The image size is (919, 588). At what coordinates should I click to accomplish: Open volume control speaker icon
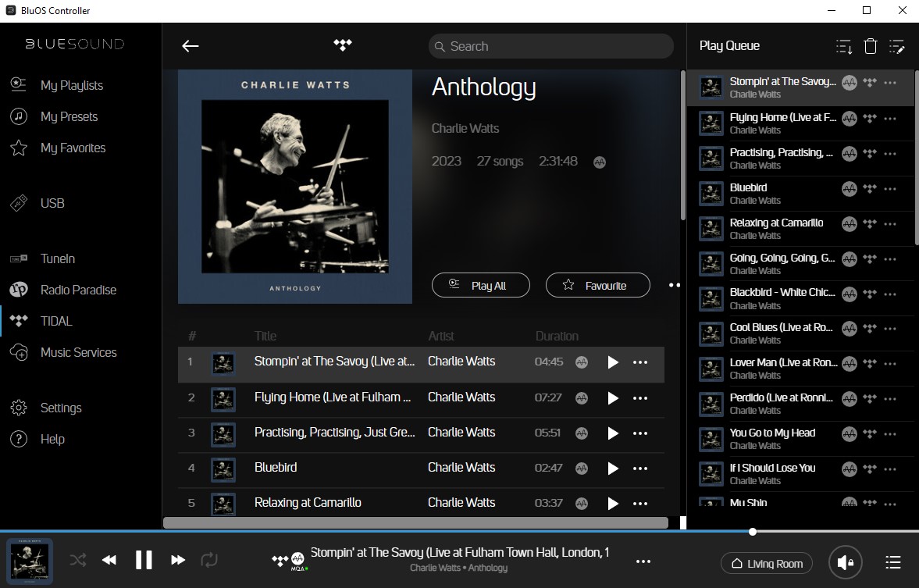(845, 563)
